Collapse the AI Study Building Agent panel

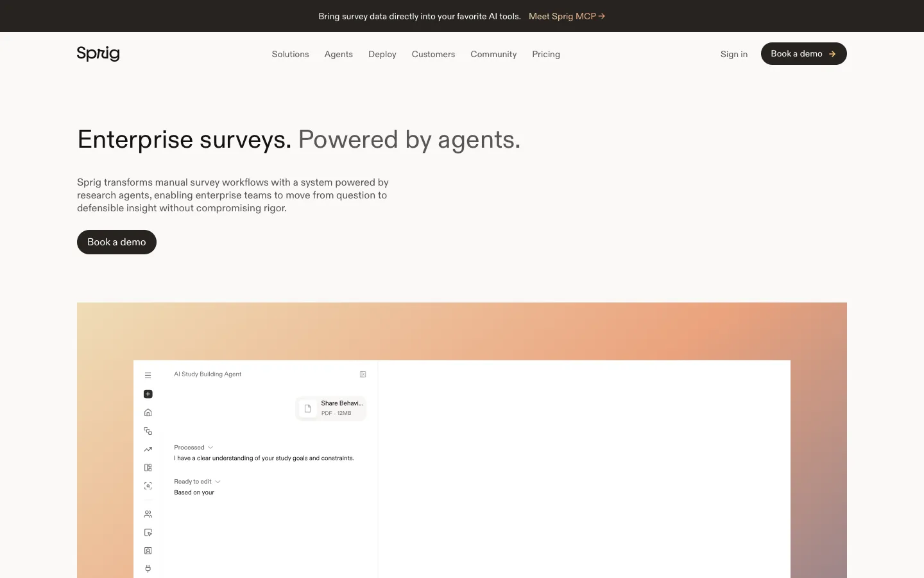[363, 374]
